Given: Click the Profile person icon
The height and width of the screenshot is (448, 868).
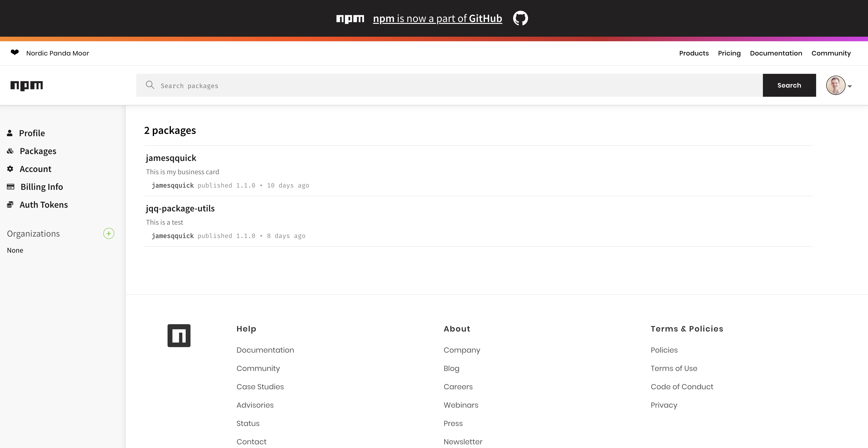Looking at the screenshot, I should 10,133.
